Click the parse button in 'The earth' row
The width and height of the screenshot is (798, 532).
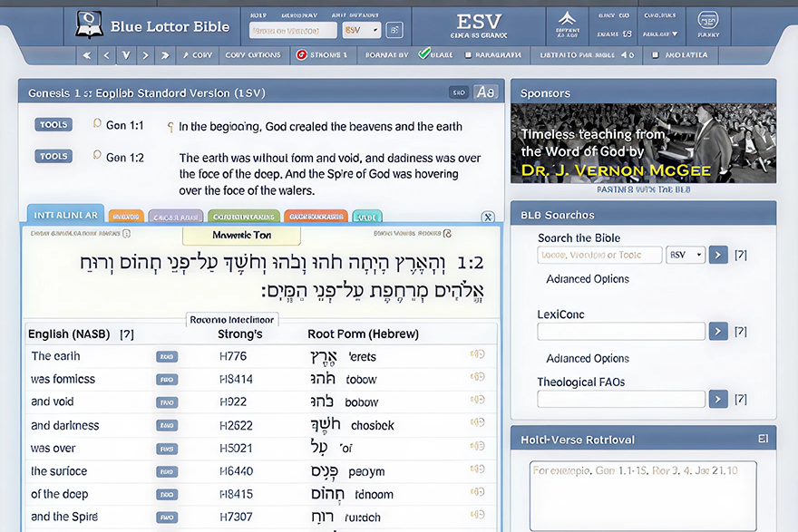pyautogui.click(x=167, y=356)
